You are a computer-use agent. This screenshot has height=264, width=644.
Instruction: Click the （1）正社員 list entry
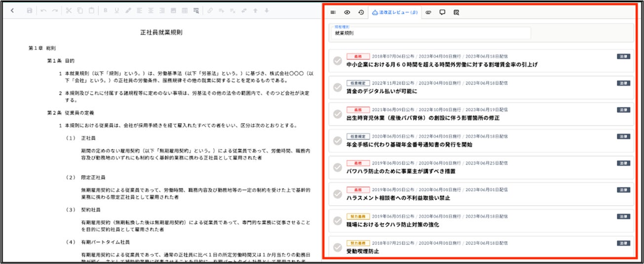coord(81,138)
